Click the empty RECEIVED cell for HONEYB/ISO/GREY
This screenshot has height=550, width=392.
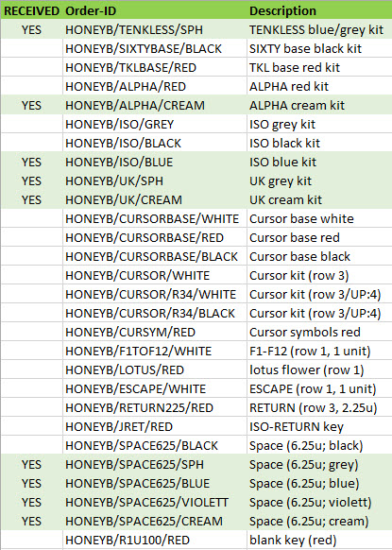[31, 124]
